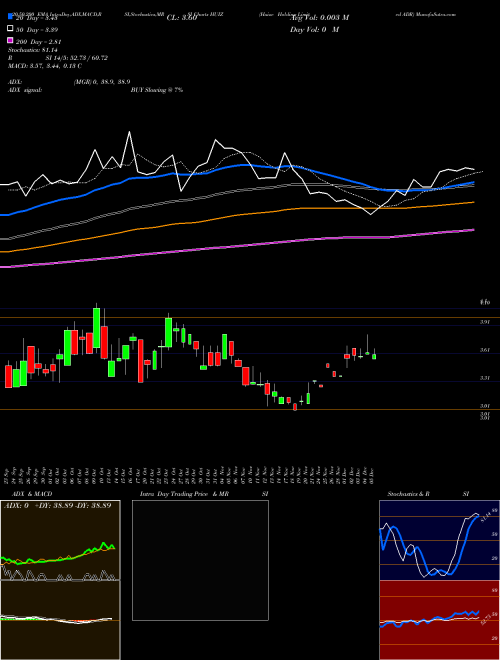Click the 'BUY Slowing @ 7%' signal text

click(x=157, y=90)
